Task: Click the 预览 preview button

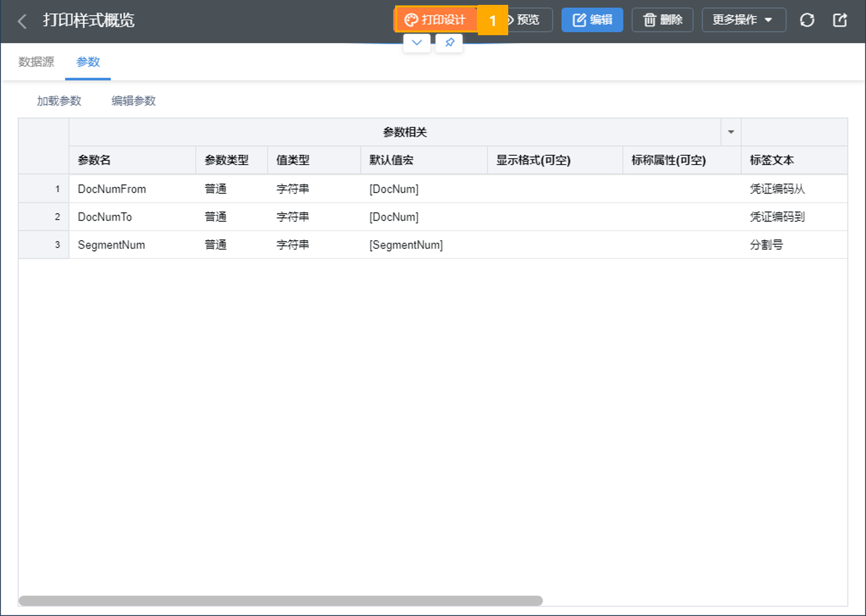Action: point(528,20)
